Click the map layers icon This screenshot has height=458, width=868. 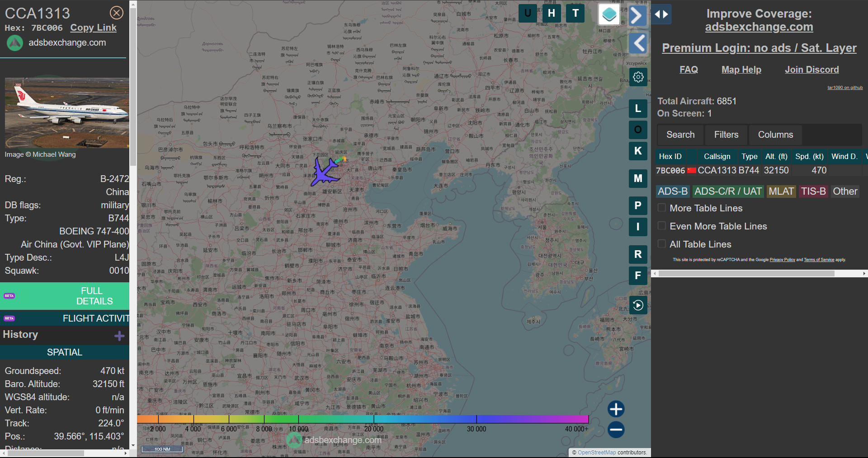[x=609, y=14]
